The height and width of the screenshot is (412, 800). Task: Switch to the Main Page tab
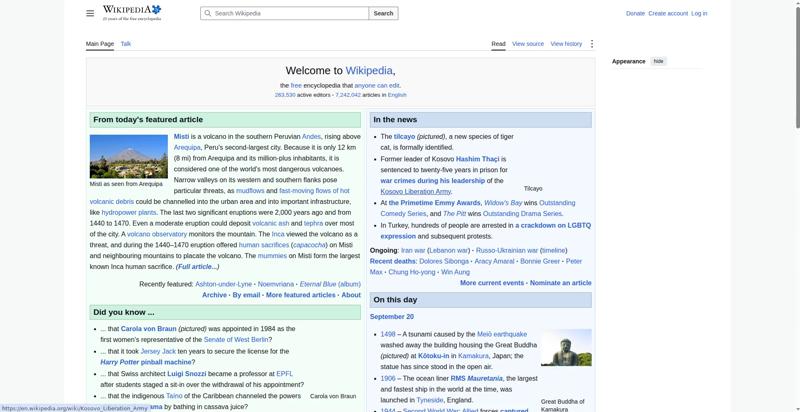click(x=100, y=44)
